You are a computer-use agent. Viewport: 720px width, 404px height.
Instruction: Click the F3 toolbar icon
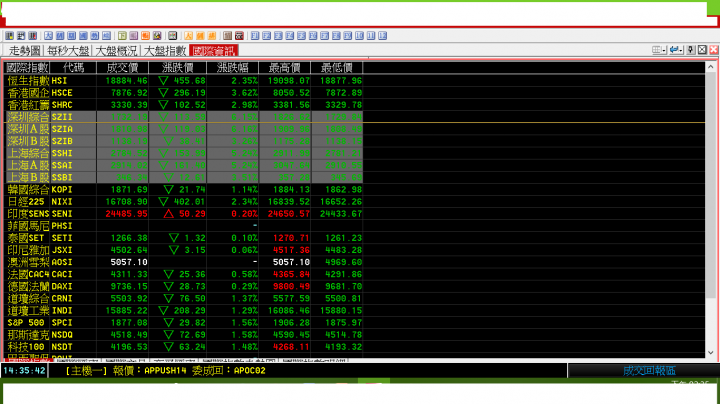278,36
